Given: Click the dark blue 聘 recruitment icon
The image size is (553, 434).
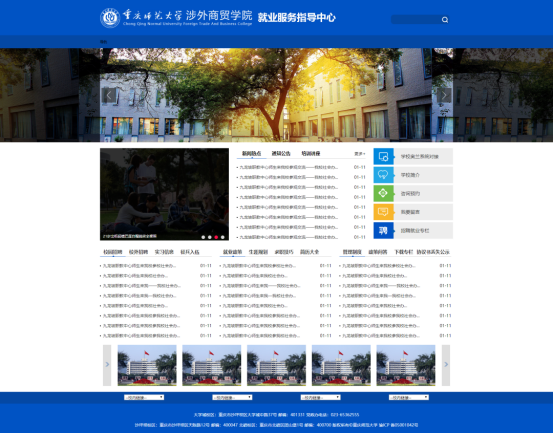Looking at the screenshot, I should (x=383, y=231).
